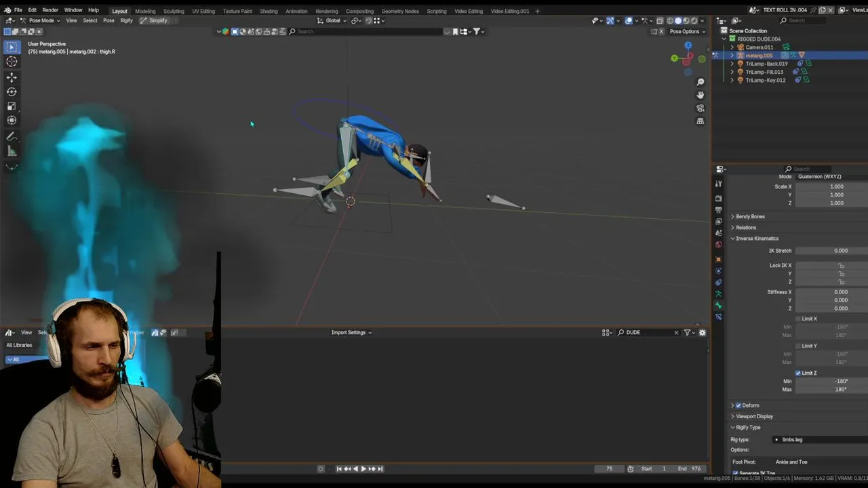Open the Render properties tab icon
Viewport: 868px width, 488px height.
719,199
